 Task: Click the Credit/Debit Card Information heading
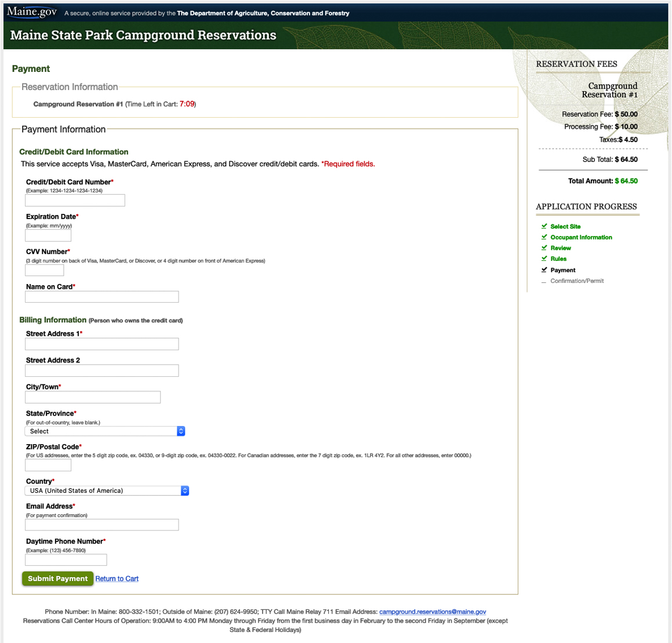pyautogui.click(x=74, y=152)
